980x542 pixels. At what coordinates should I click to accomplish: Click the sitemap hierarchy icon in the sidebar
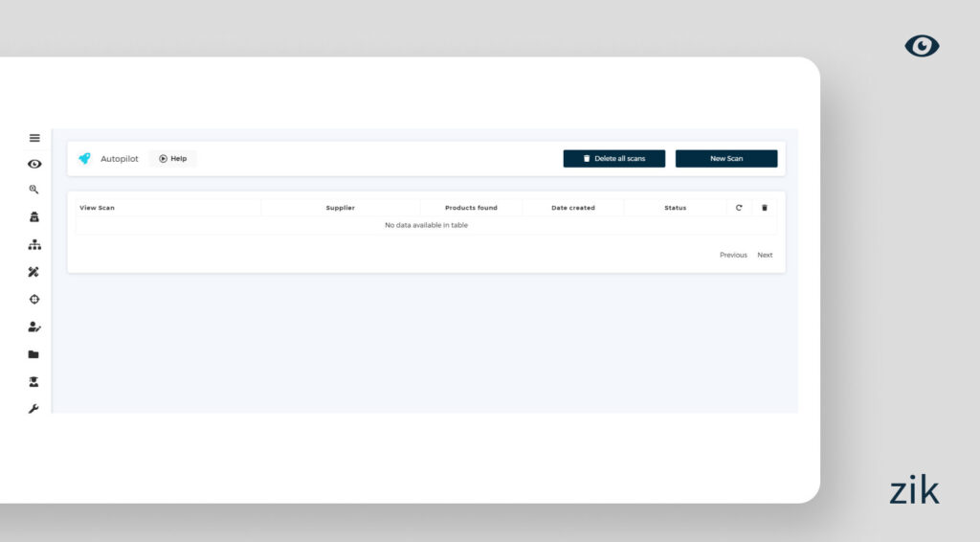pos(34,245)
